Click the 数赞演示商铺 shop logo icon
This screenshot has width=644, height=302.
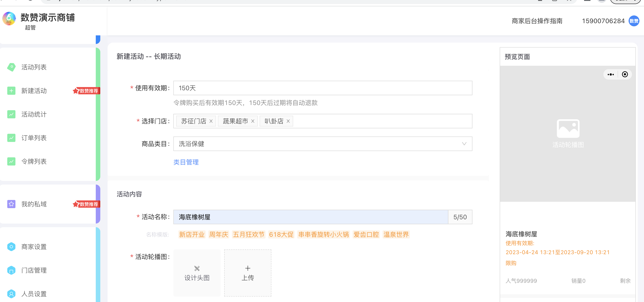pos(9,19)
